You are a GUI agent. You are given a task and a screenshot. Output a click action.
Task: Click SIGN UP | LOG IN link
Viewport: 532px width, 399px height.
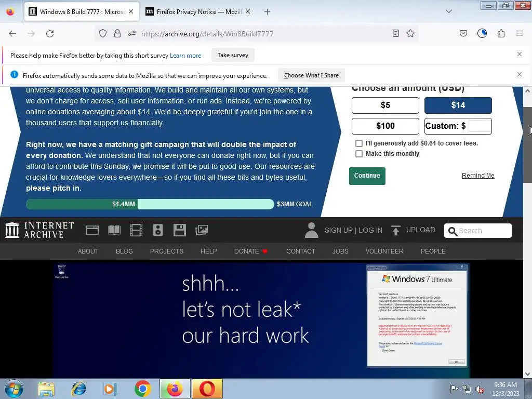(x=353, y=230)
